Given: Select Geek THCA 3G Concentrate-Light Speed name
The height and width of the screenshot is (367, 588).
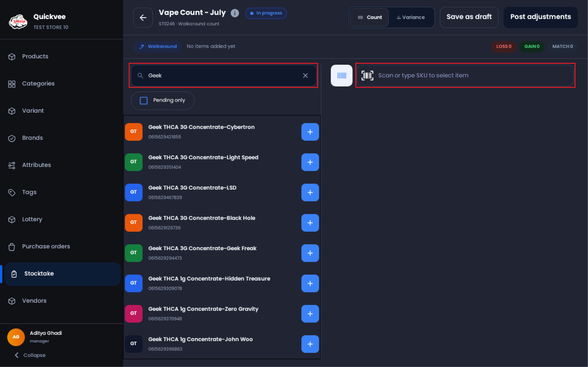Looking at the screenshot, I should 204,157.
